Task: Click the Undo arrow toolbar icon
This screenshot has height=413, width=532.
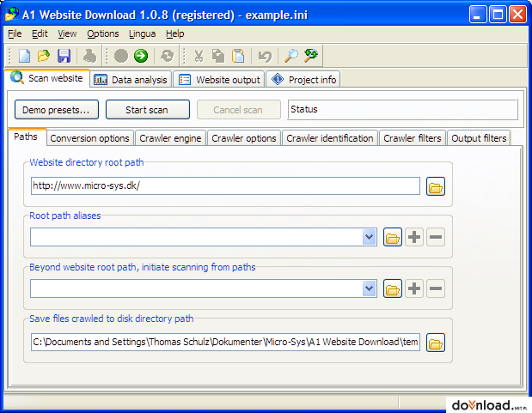Action: [x=265, y=56]
